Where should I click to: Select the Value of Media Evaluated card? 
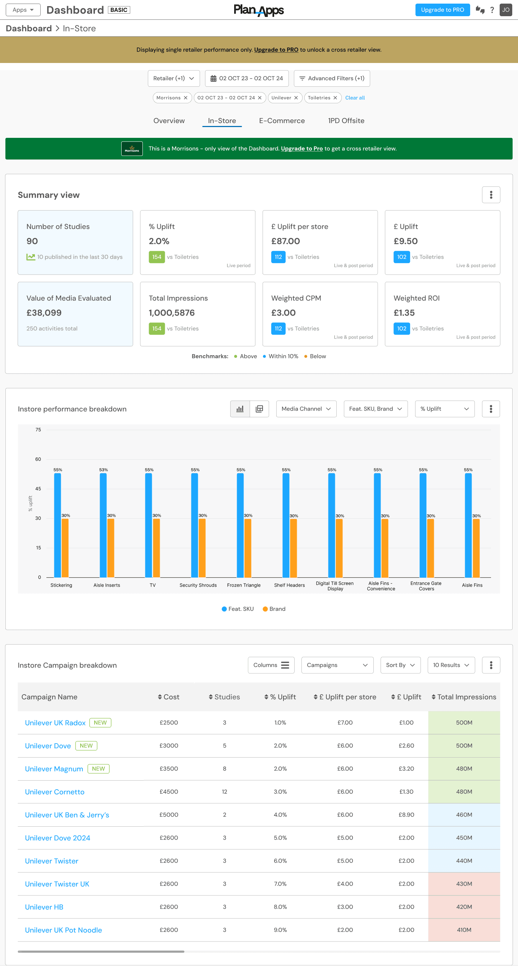point(75,314)
